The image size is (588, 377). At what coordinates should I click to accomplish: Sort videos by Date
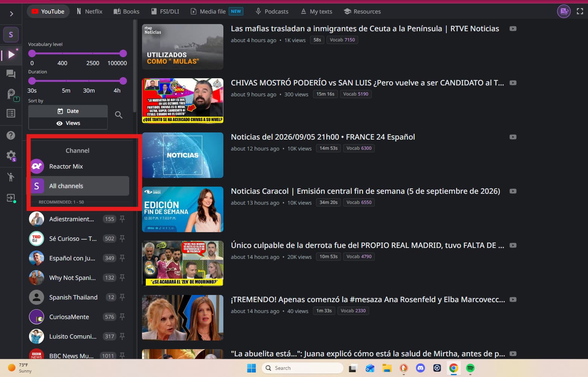[x=68, y=111]
